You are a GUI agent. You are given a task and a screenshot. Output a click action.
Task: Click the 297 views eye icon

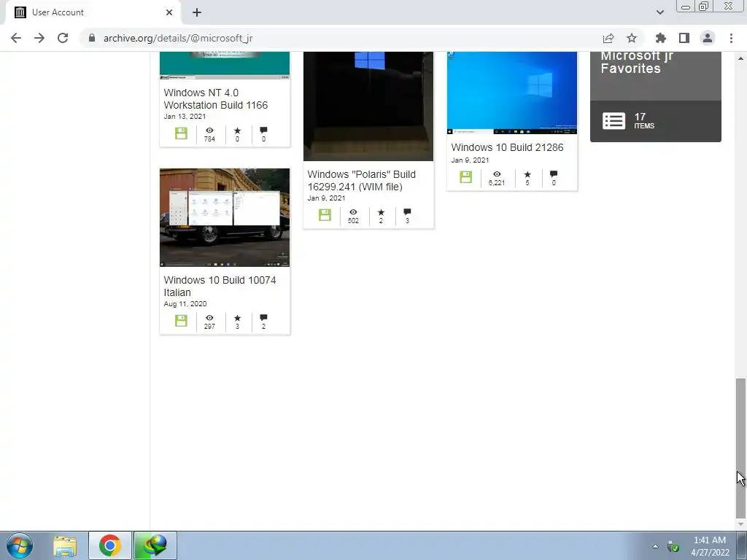(209, 318)
